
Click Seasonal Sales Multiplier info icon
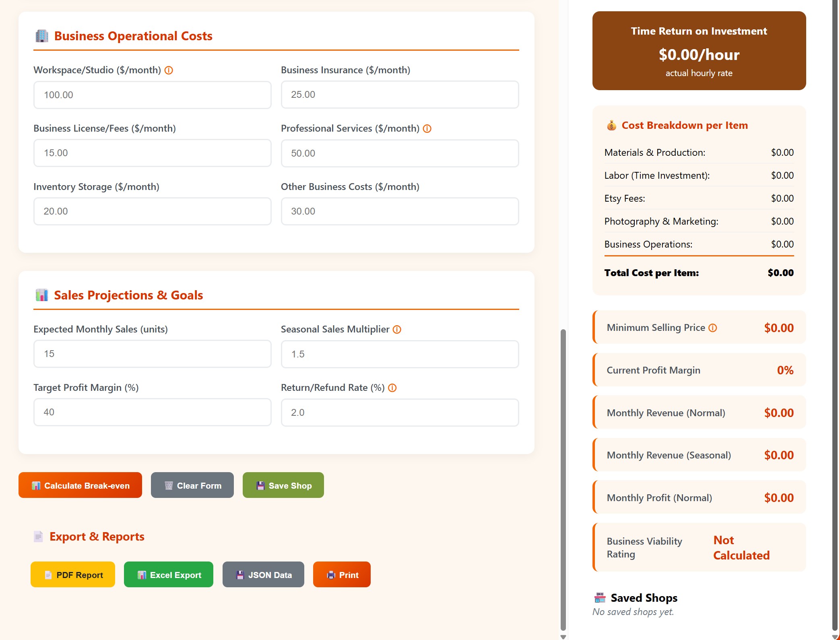[x=397, y=330]
